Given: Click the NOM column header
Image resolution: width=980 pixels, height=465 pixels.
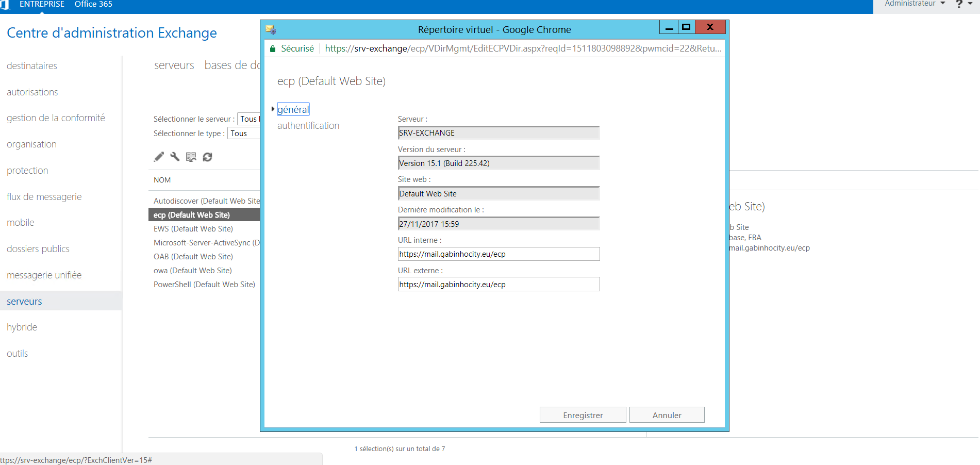Looking at the screenshot, I should coord(162,180).
